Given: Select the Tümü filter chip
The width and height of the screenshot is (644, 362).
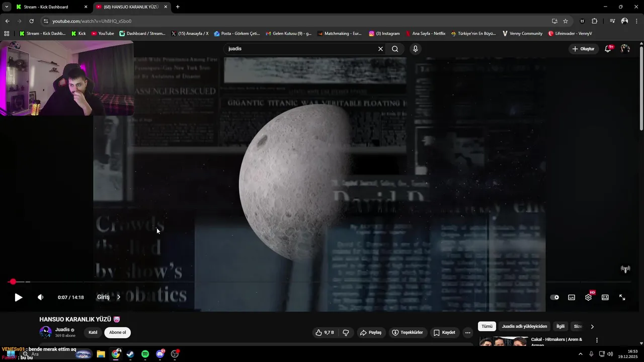Looking at the screenshot, I should click(x=487, y=326).
